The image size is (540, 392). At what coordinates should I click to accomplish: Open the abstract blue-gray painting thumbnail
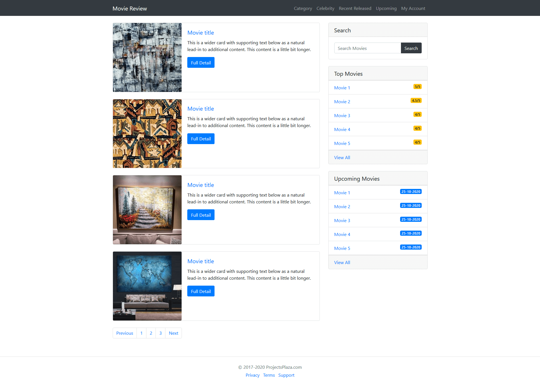147,57
